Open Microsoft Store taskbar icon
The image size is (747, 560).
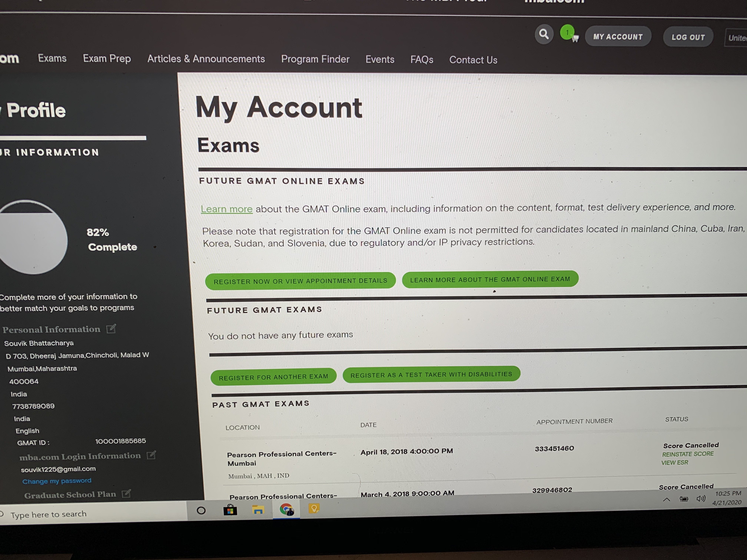click(x=230, y=510)
